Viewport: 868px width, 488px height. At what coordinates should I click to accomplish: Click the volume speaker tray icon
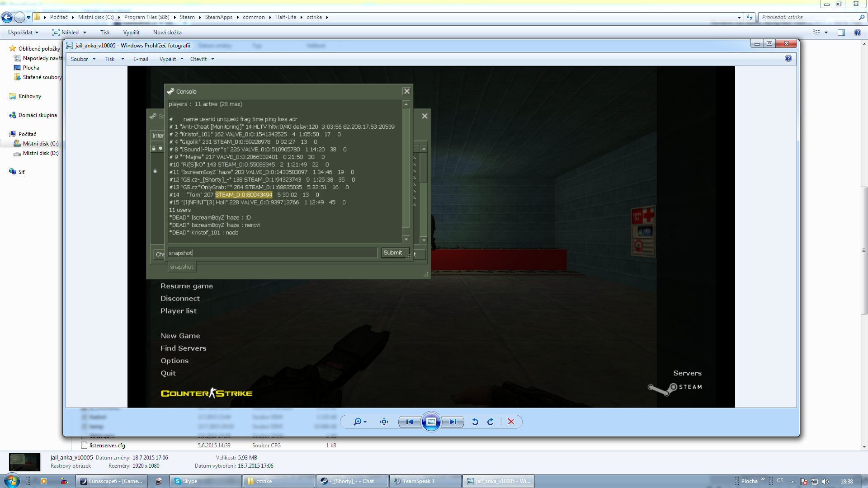pos(826,481)
